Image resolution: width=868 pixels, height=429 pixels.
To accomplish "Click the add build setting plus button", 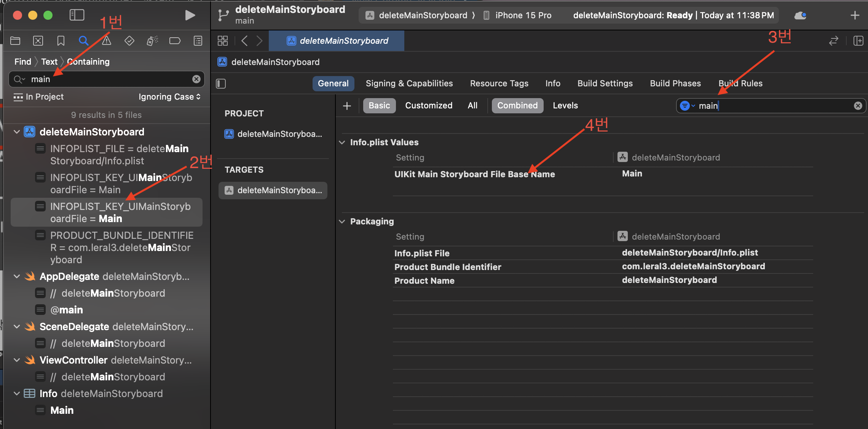I will tap(347, 106).
